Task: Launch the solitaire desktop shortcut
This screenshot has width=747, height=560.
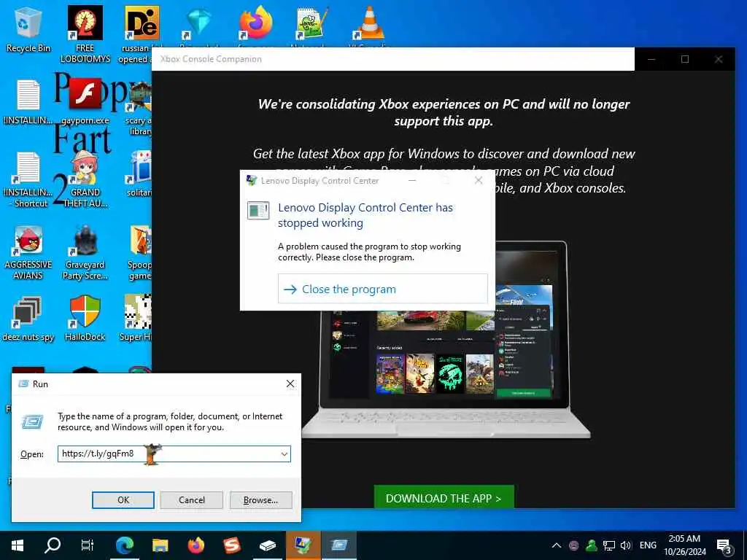Action: (x=139, y=174)
